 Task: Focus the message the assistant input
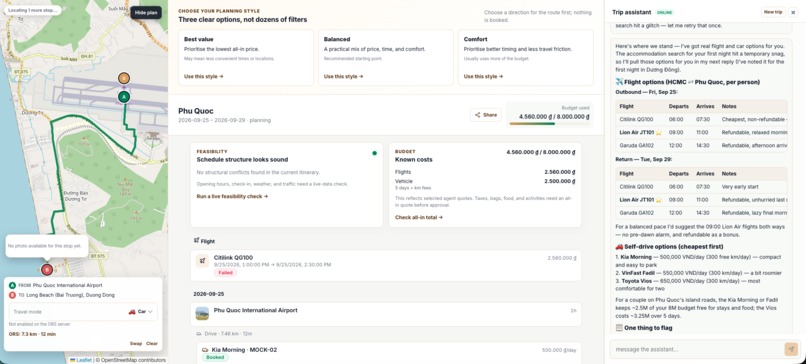click(697, 350)
